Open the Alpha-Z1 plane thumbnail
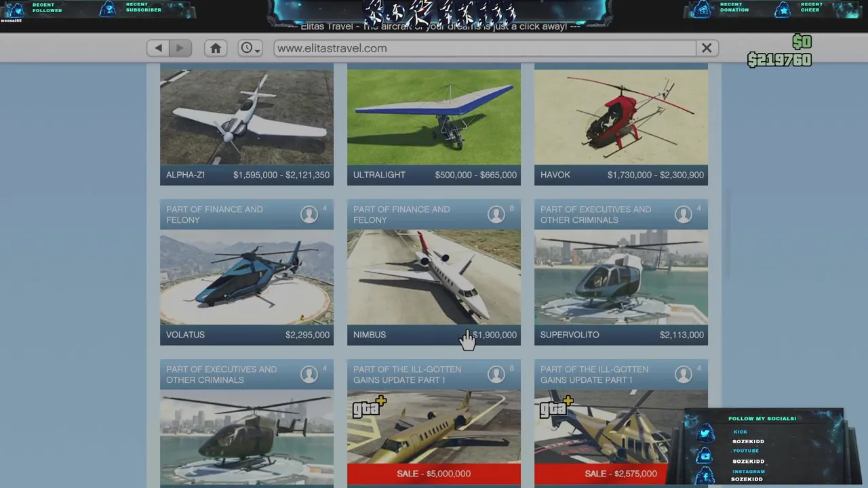This screenshot has width=868, height=488. click(x=247, y=117)
